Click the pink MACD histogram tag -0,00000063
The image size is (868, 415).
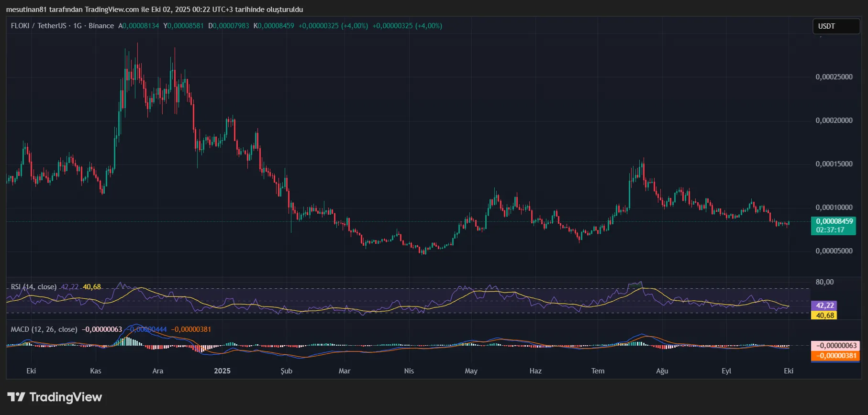point(835,346)
